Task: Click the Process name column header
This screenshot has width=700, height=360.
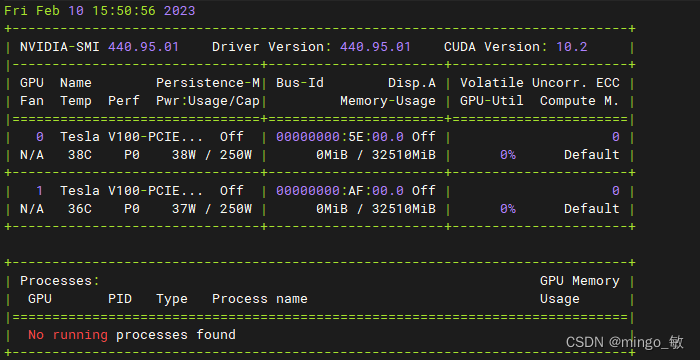Action: tap(260, 299)
